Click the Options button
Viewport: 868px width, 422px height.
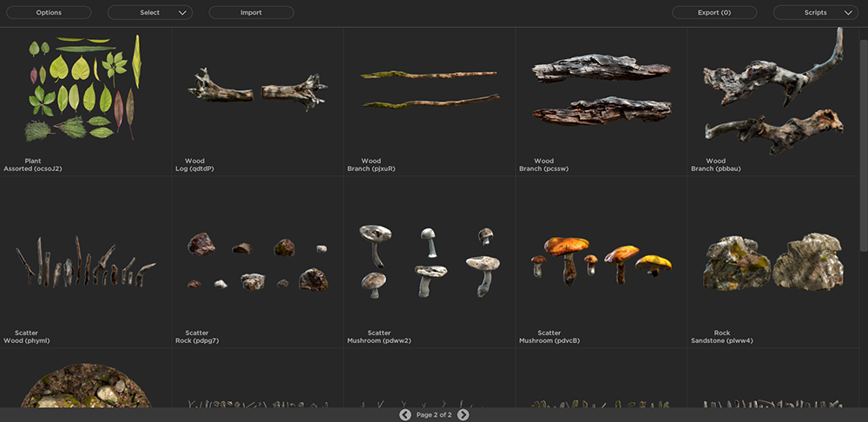(x=49, y=13)
